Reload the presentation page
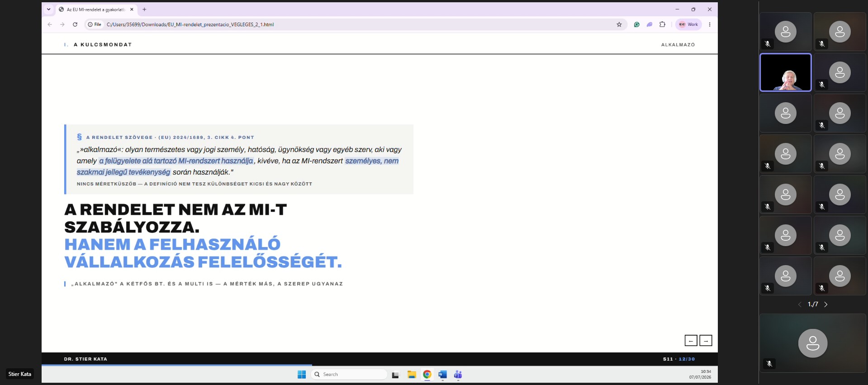Image resolution: width=868 pixels, height=385 pixels. 75,24
